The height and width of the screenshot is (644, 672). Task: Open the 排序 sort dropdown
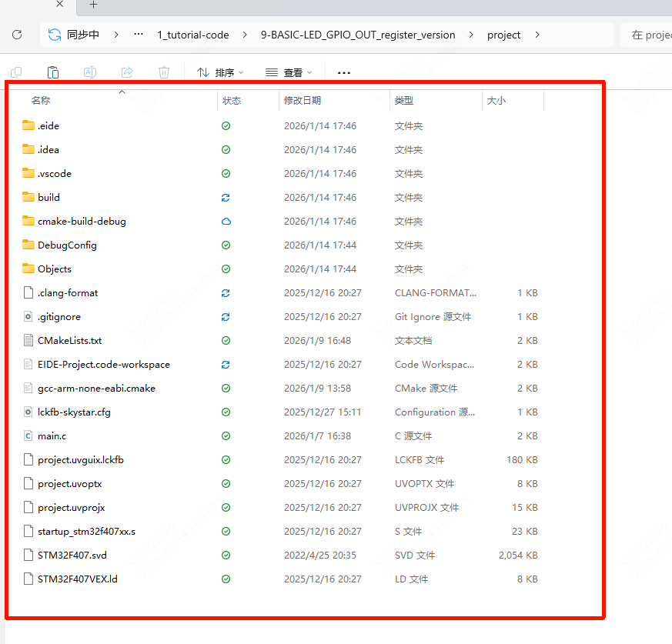pyautogui.click(x=220, y=72)
